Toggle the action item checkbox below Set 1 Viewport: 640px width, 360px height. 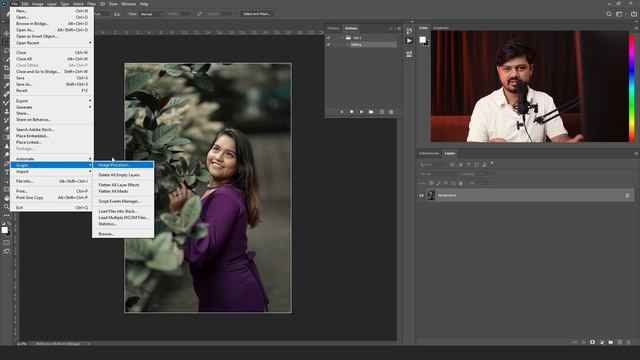(x=329, y=44)
